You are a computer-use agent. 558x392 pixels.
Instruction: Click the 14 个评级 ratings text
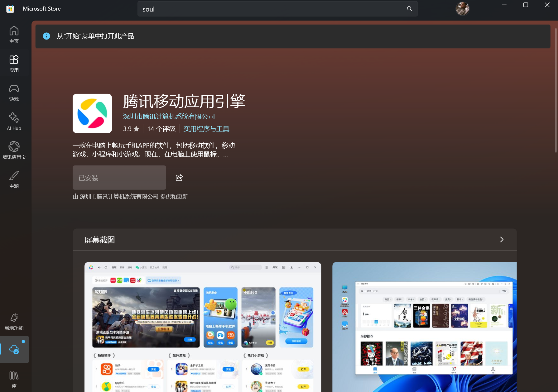(161, 128)
